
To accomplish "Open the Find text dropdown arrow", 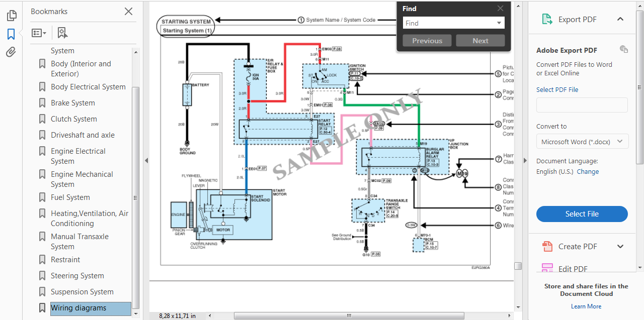I will click(499, 23).
